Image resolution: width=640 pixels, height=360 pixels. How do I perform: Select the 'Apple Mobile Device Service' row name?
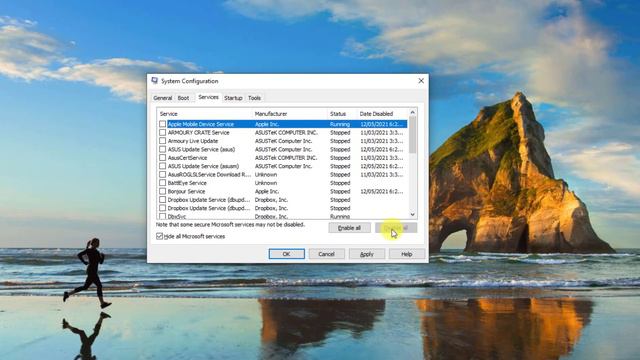(201, 124)
